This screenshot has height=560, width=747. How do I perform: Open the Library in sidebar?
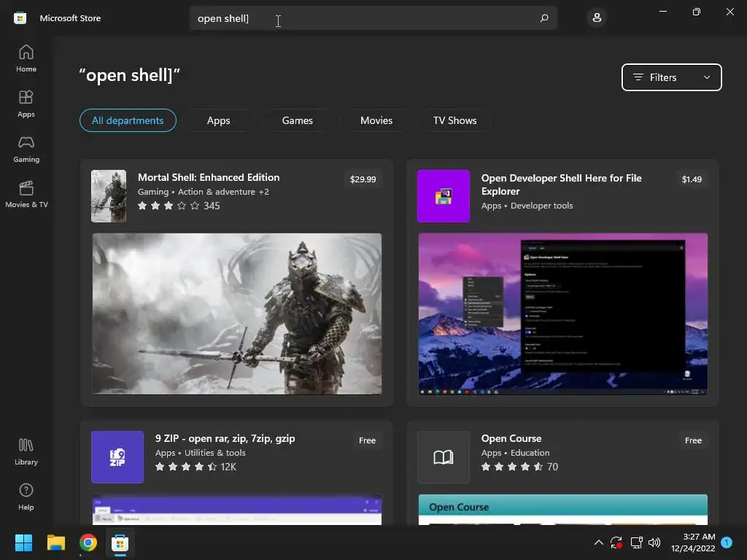point(26,451)
